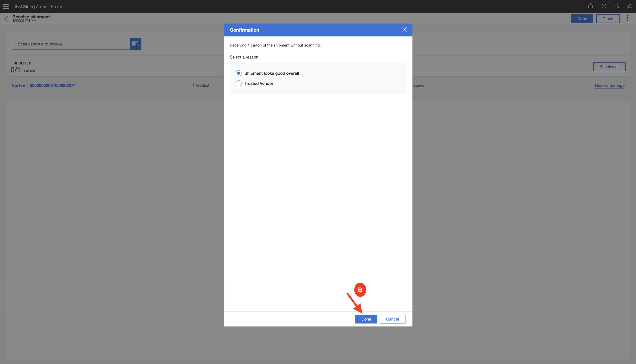Click the Close button in header
This screenshot has width=636, height=364.
(x=608, y=19)
